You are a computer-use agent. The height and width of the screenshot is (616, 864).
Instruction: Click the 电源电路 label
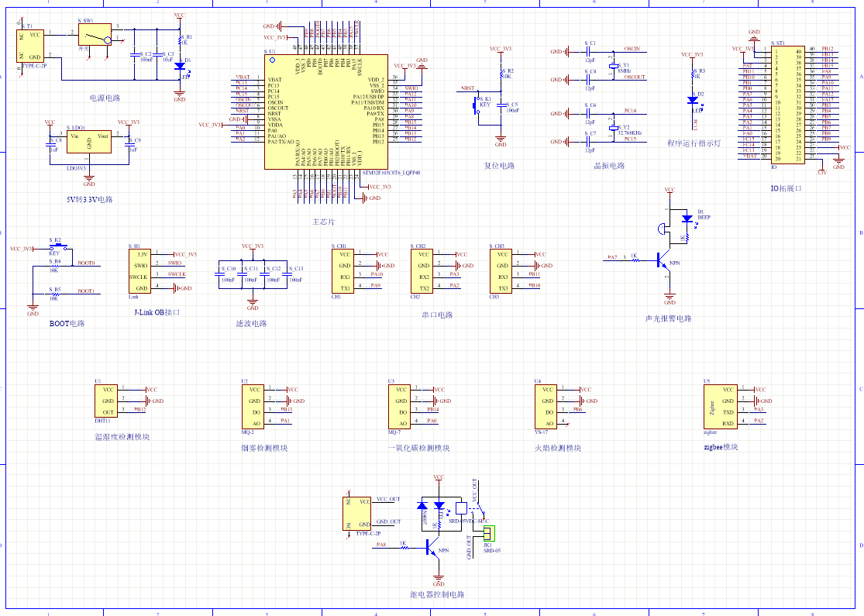click(105, 98)
